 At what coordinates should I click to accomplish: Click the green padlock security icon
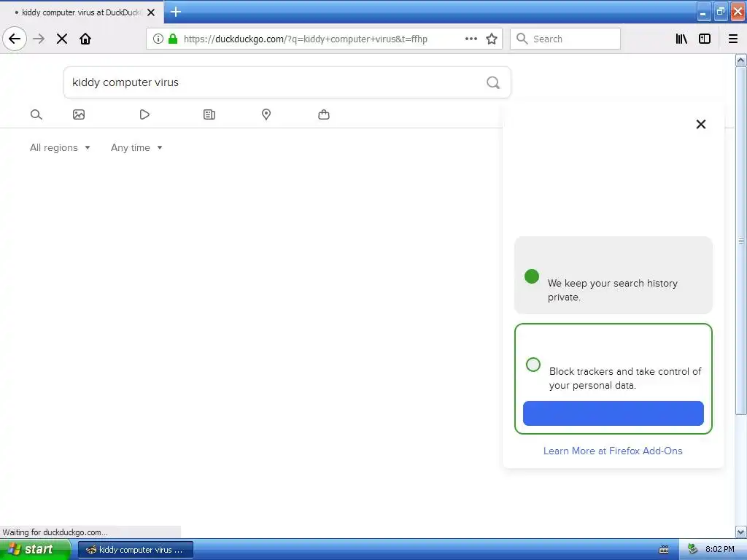point(173,39)
